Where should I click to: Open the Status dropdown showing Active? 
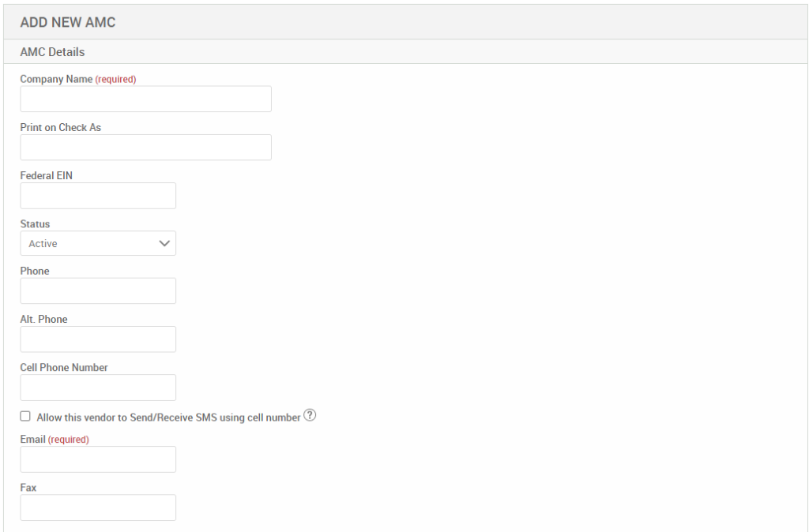(x=98, y=244)
